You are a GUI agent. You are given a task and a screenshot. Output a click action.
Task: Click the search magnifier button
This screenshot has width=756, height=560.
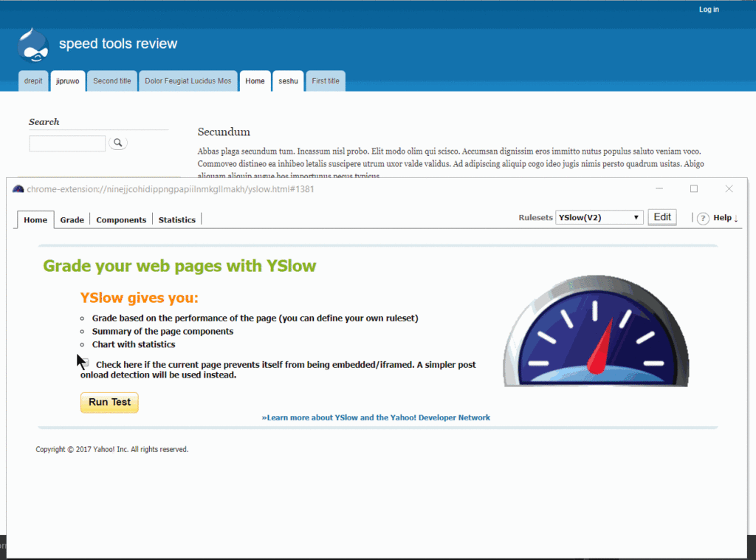[118, 143]
